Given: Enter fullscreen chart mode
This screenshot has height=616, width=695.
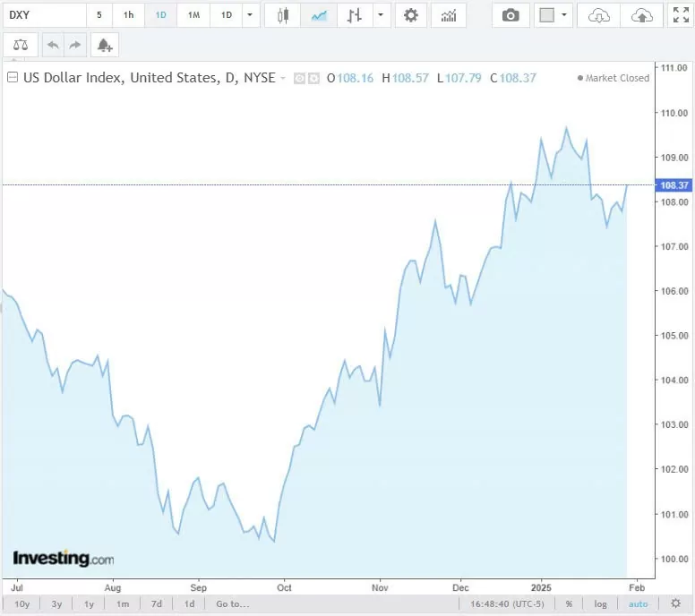Looking at the screenshot, I should (681, 15).
